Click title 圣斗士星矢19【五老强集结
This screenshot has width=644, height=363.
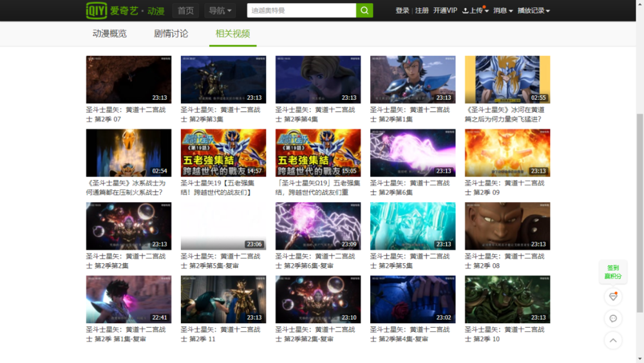pos(218,188)
